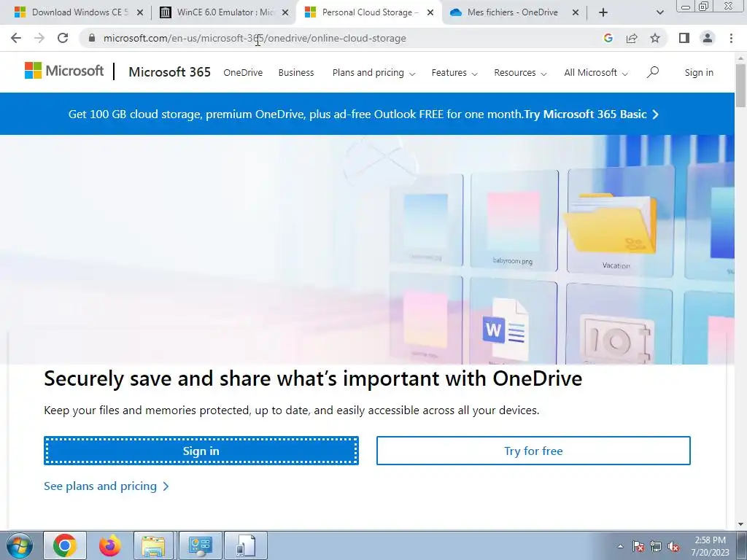Open the Windows Start button

[x=20, y=545]
